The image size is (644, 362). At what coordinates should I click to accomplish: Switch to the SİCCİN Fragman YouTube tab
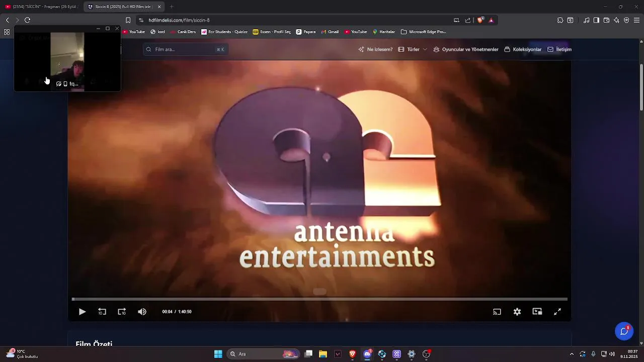[41, 7]
